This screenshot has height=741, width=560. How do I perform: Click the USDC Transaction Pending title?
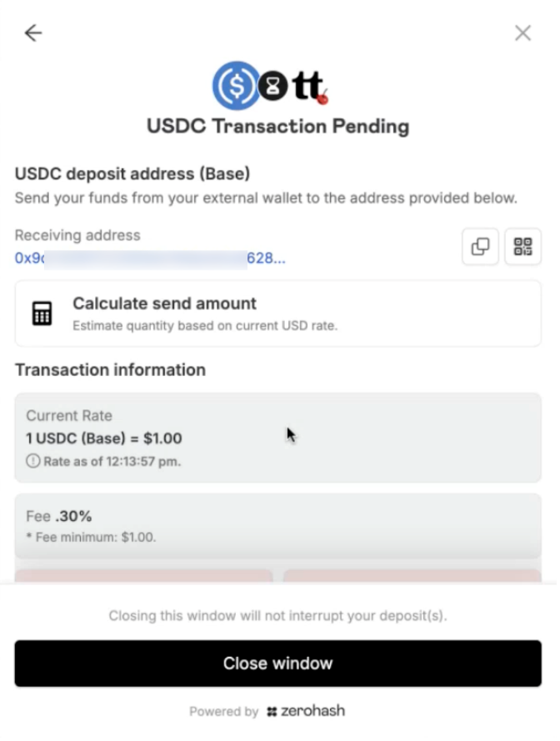279,127
